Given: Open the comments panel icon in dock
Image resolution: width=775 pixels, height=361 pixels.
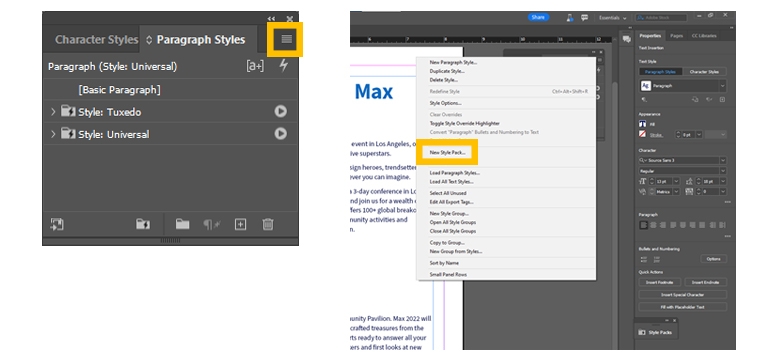Looking at the screenshot, I should pos(626,39).
